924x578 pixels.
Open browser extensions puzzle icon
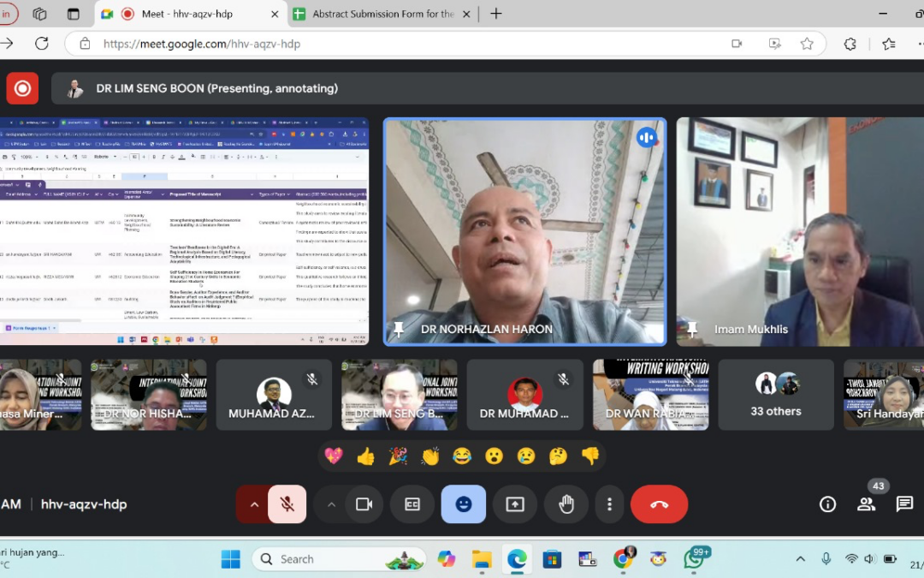click(x=850, y=44)
